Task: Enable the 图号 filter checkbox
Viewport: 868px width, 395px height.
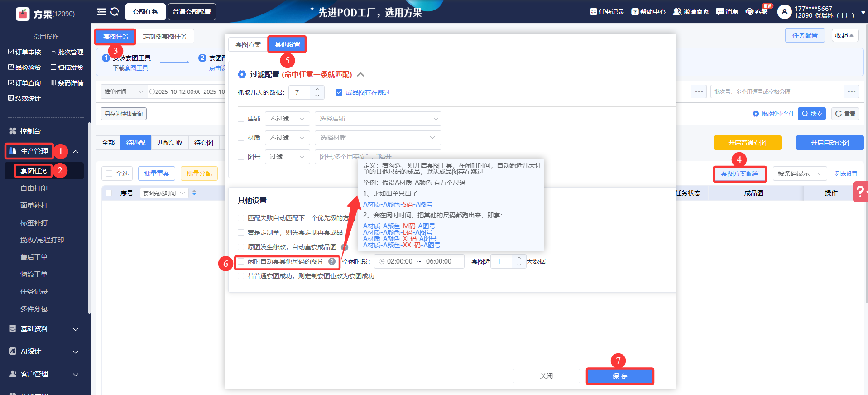Action: coord(241,157)
